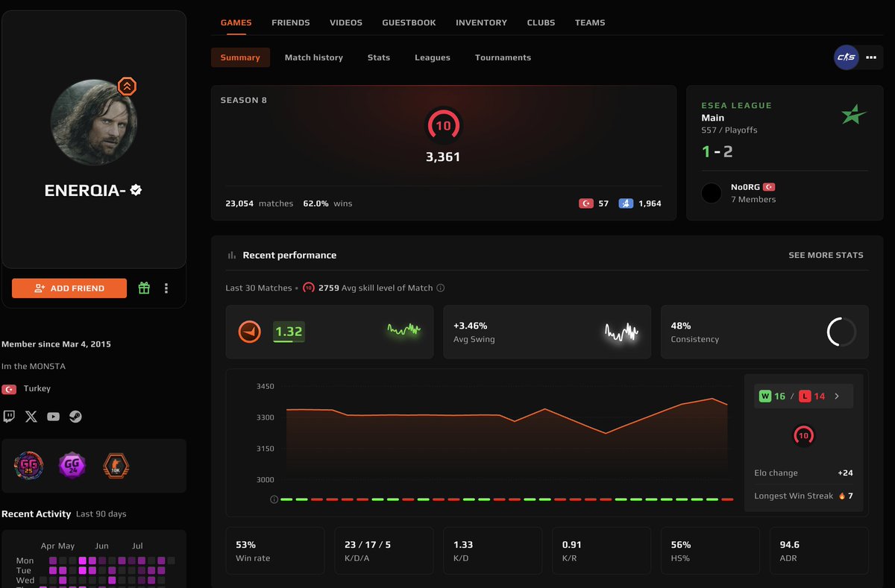Click the 56% HS% stat
The image size is (895, 588).
710,551
